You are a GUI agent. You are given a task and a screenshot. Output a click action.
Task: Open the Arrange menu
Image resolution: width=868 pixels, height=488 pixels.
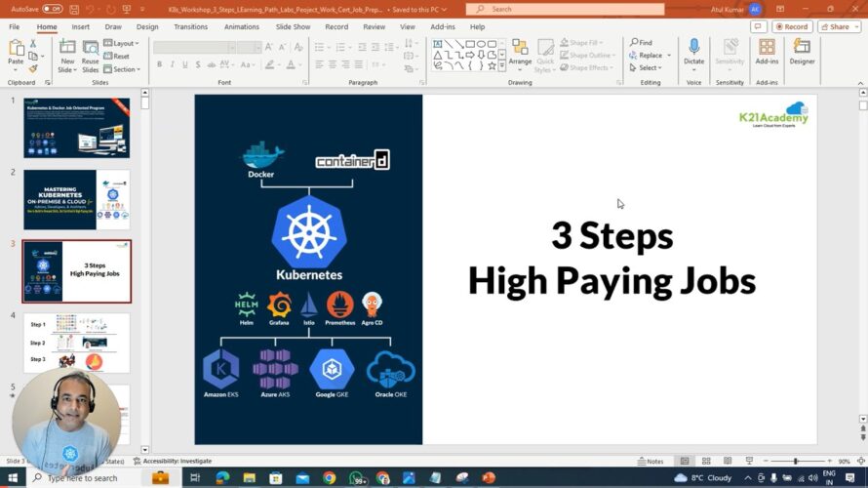click(x=520, y=56)
